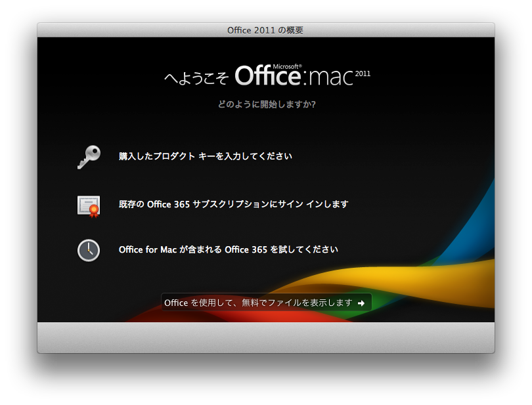Choose 既存の Office 365 サブスクリプションにサイン インします

233,204
